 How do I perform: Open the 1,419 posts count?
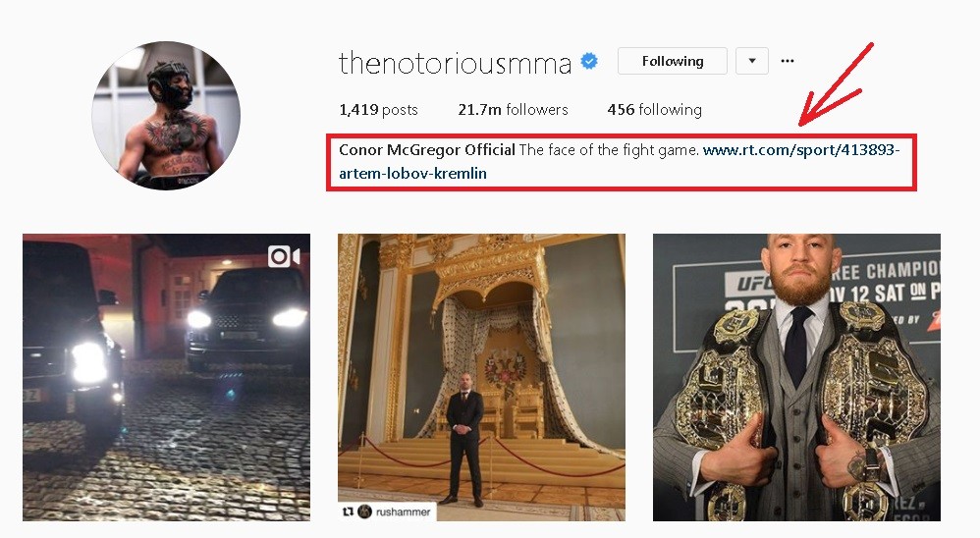(x=378, y=110)
